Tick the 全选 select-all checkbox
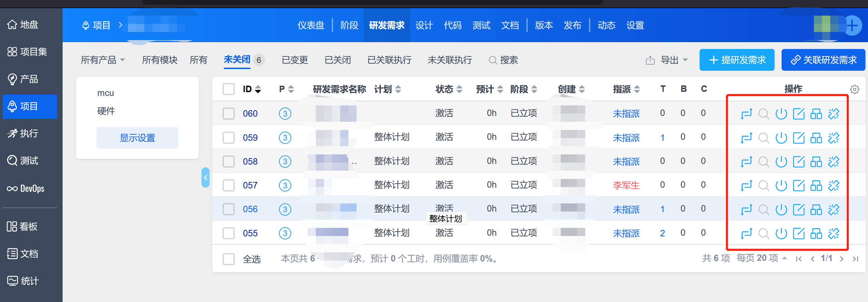The height and width of the screenshot is (302, 868). pos(228,259)
